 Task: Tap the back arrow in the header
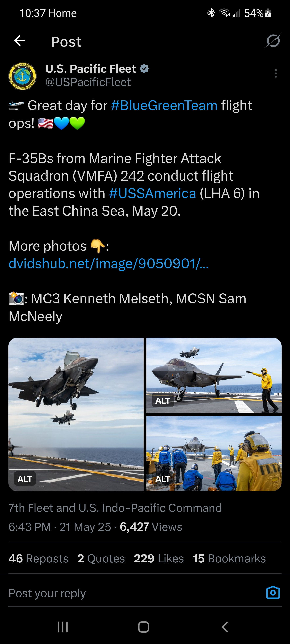click(20, 41)
